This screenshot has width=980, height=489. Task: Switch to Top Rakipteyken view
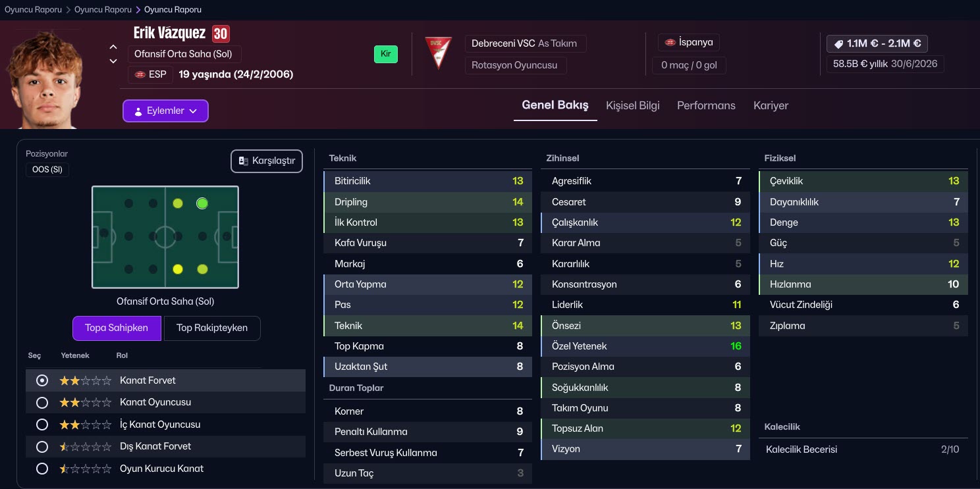(211, 328)
